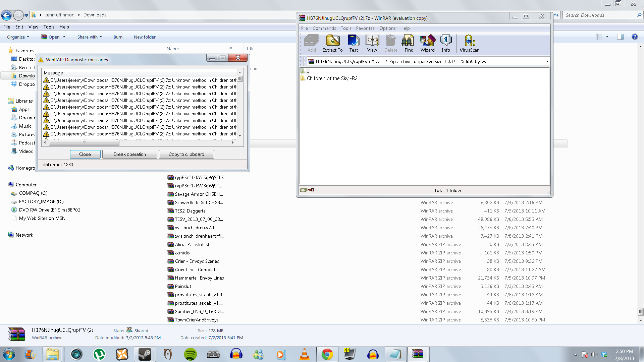The width and height of the screenshot is (644, 362).
Task: Go up one level via WinRAR '..' entry
Action: [305, 71]
